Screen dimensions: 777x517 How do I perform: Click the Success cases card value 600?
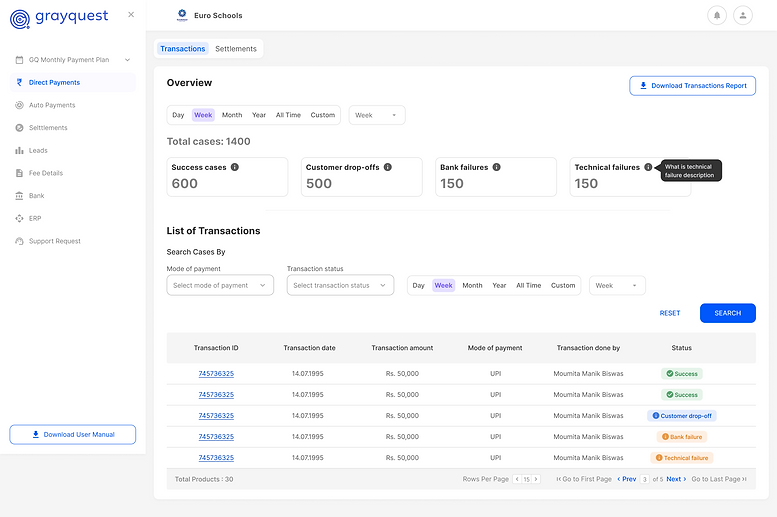pos(184,183)
